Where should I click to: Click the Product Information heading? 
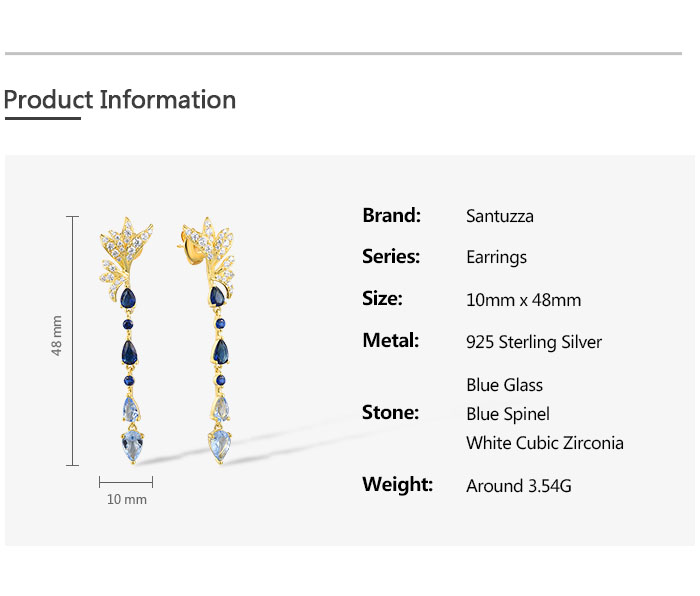[120, 100]
